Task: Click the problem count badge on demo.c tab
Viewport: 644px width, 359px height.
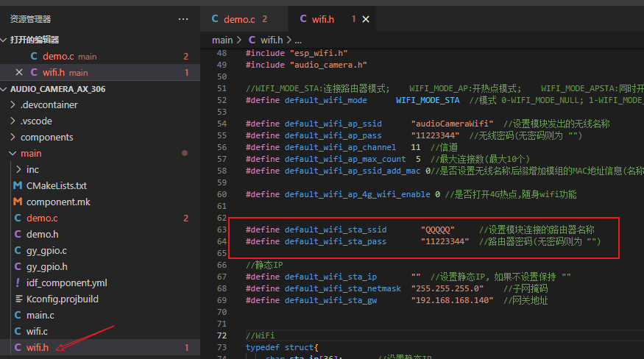Action: pos(264,19)
